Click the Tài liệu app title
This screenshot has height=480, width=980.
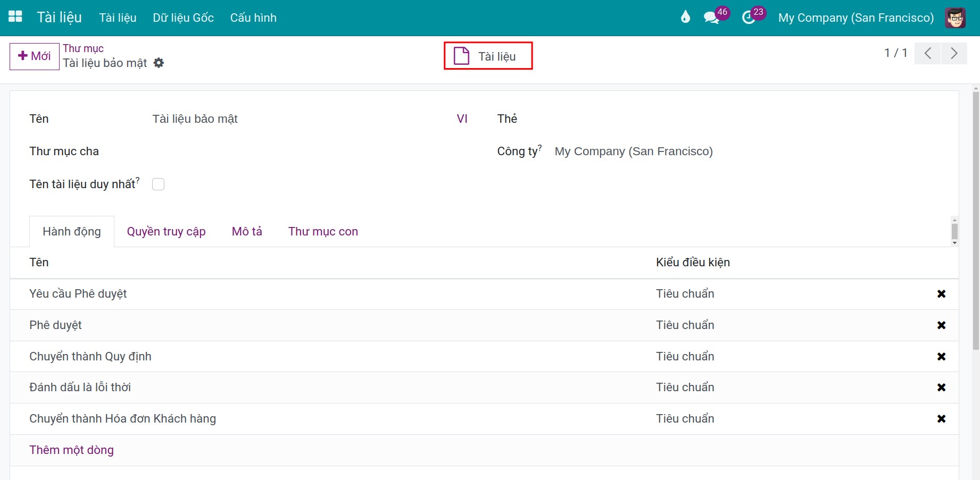point(59,18)
